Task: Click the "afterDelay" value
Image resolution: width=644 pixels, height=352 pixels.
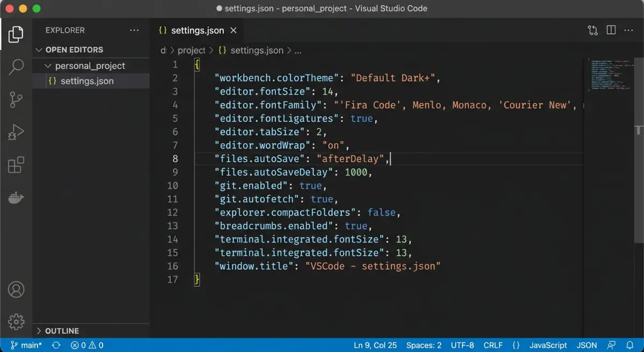Action: [350, 159]
